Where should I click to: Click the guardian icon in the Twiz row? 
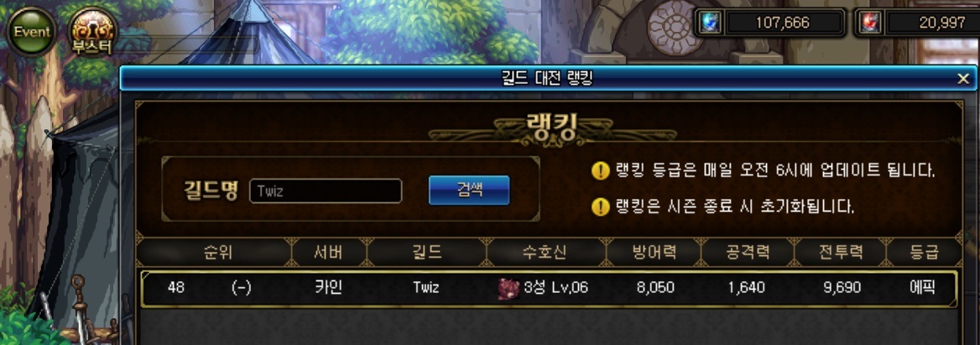coord(508,288)
